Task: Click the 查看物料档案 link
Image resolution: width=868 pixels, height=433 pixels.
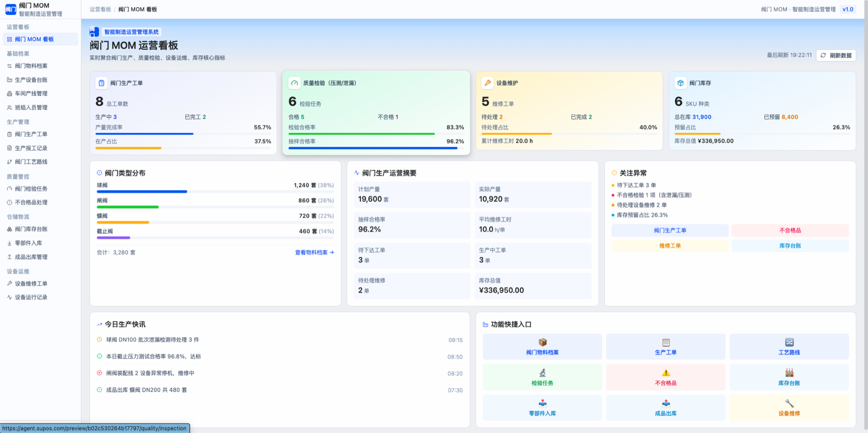Action: [314, 252]
